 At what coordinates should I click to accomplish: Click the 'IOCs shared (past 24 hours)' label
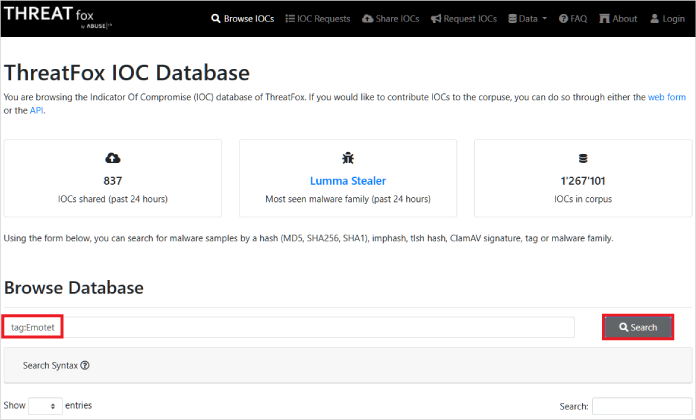tap(113, 199)
